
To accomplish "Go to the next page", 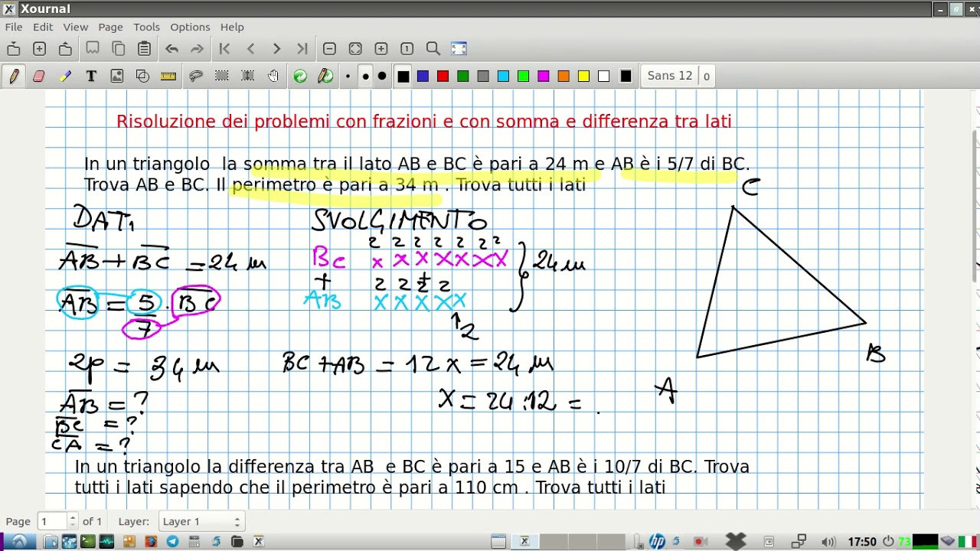I will 276,49.
